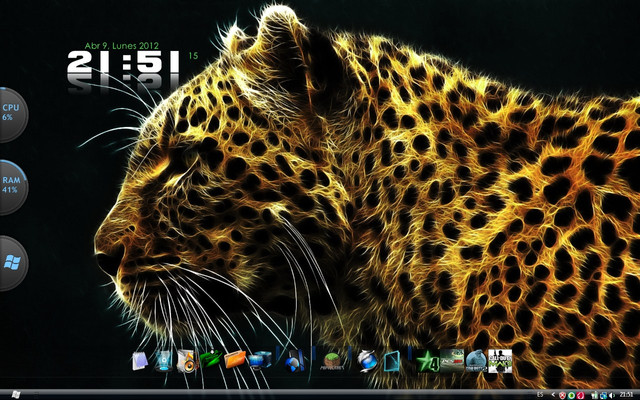The height and width of the screenshot is (400, 640).
Task: Click the CPU 6% meter gadget
Action: click(12, 115)
